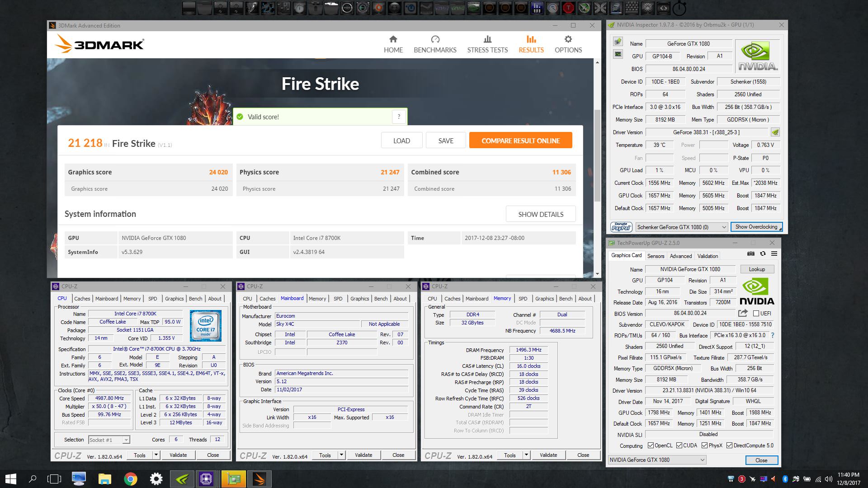Image resolution: width=868 pixels, height=488 pixels.
Task: Open 3DMark Options gear
Action: pyautogui.click(x=568, y=44)
